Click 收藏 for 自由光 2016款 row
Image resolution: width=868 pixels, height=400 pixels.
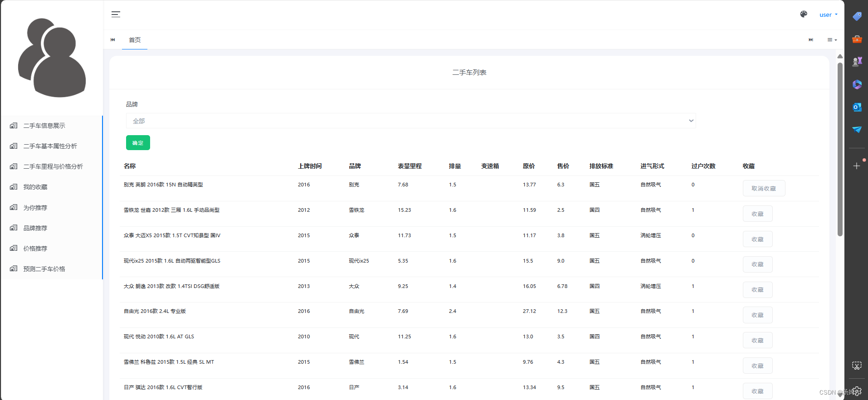pos(757,315)
